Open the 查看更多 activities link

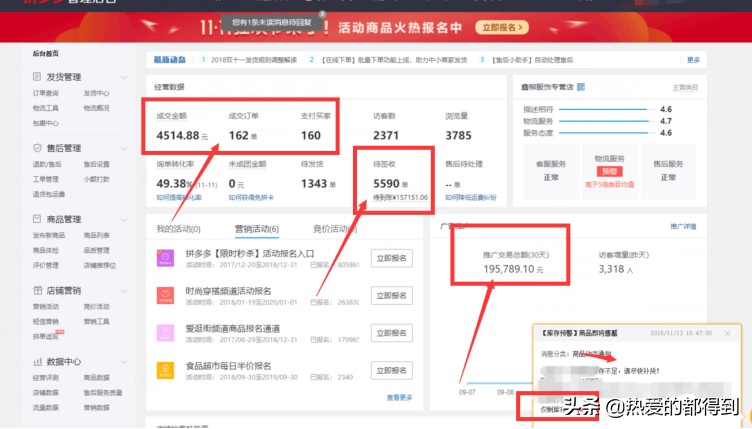[400, 397]
